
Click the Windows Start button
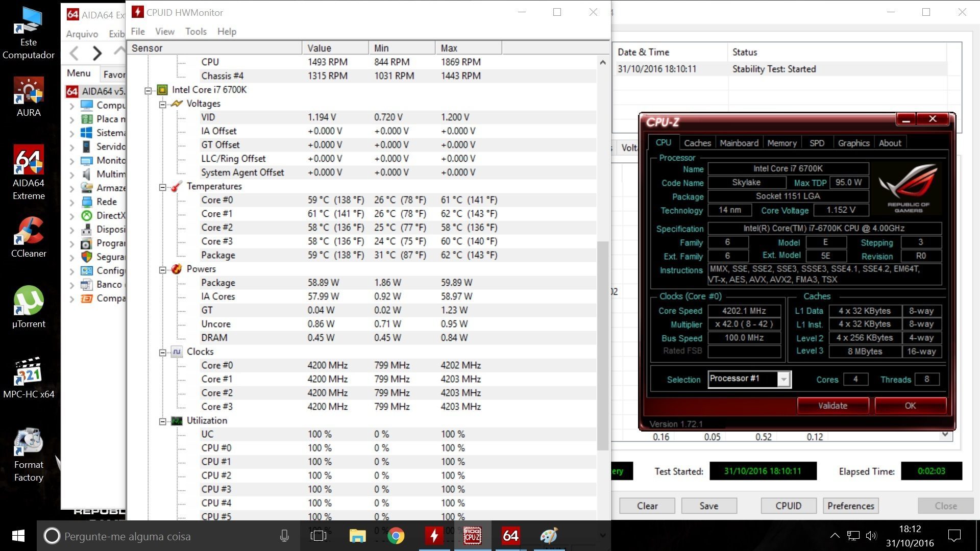pos(18,536)
